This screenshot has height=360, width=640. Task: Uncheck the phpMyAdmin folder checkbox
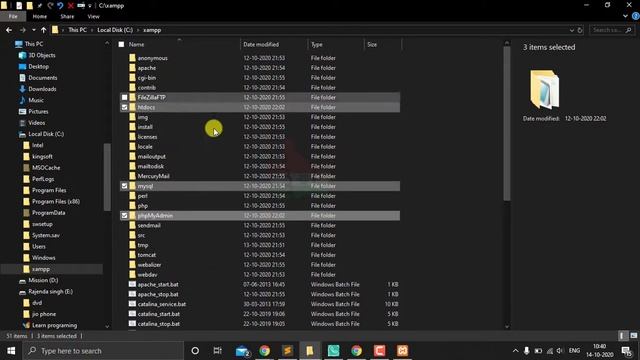tap(124, 215)
